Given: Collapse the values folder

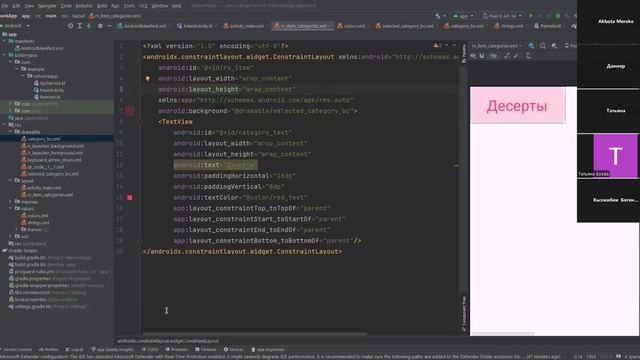Looking at the screenshot, I should [11, 209].
